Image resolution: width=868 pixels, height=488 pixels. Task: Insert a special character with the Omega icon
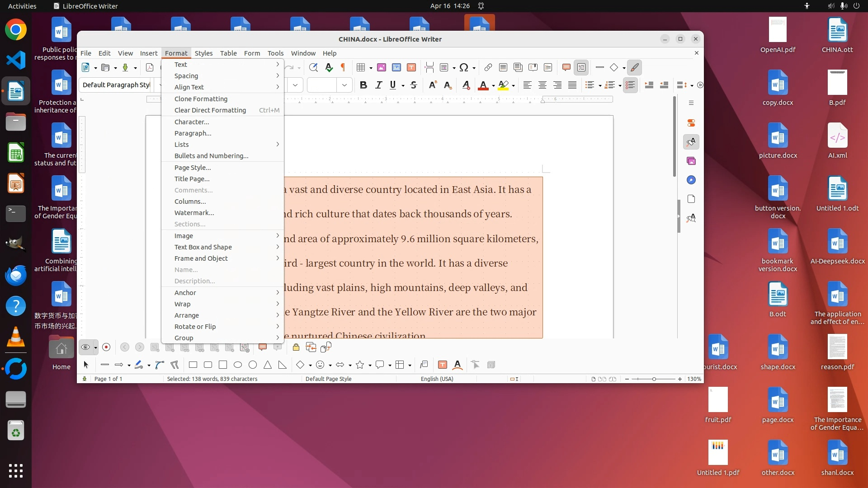coord(463,68)
